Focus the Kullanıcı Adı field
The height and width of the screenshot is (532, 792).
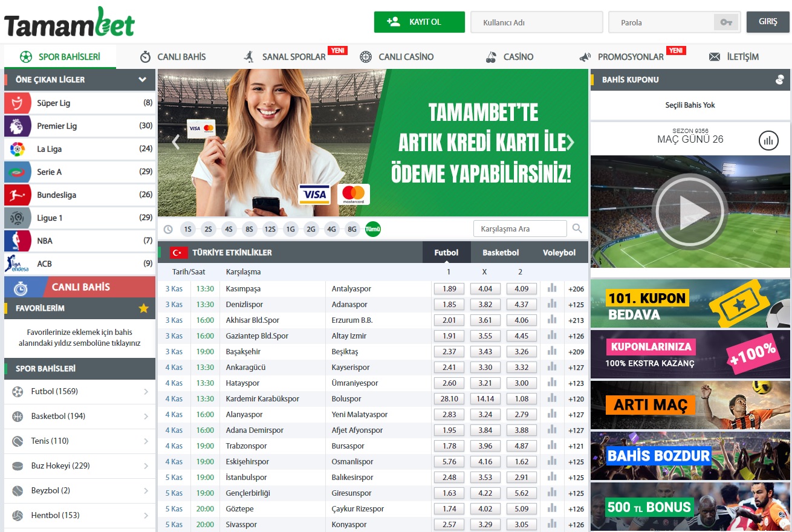point(537,22)
